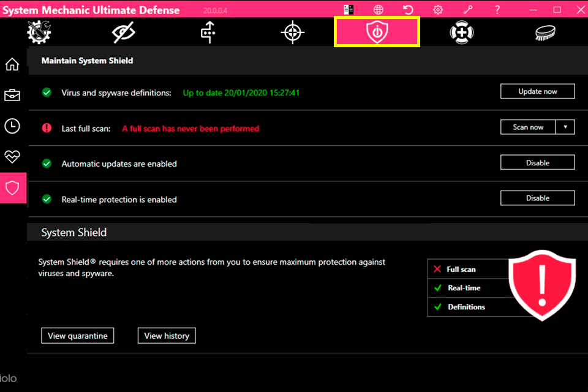Disable real-time protection
The height and width of the screenshot is (392, 588).
tap(537, 197)
